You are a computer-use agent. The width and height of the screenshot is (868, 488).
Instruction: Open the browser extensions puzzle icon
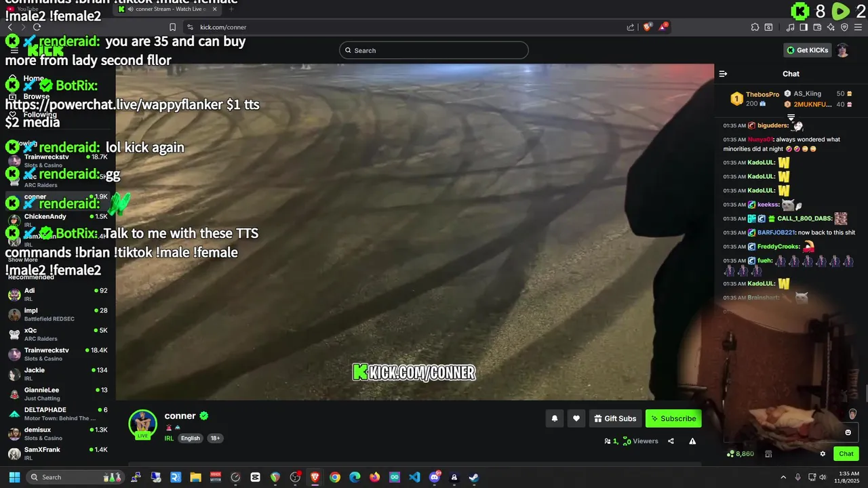(x=755, y=27)
